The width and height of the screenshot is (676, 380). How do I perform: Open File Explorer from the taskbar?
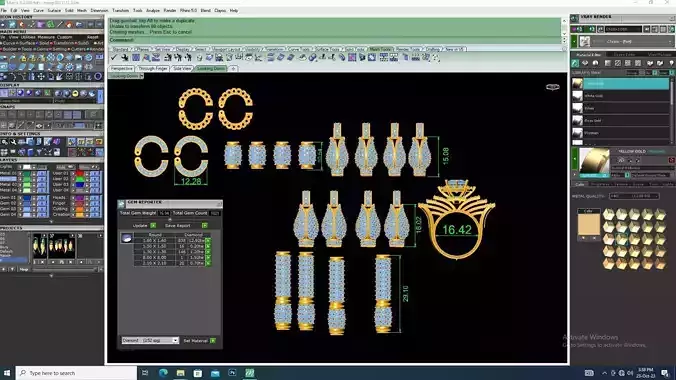tap(180, 373)
